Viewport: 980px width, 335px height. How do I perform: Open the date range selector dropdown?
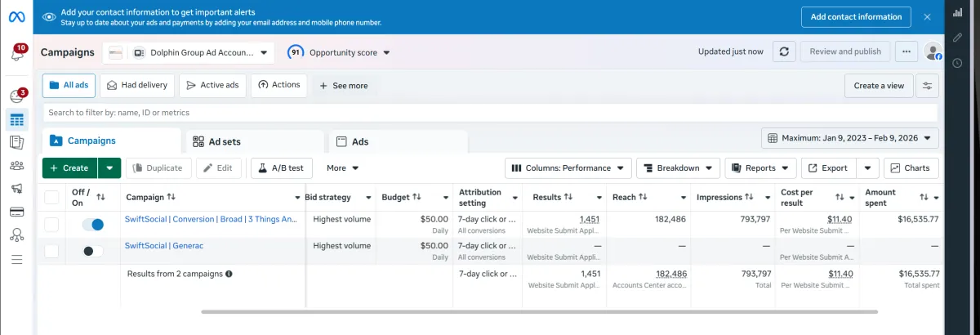tap(850, 138)
